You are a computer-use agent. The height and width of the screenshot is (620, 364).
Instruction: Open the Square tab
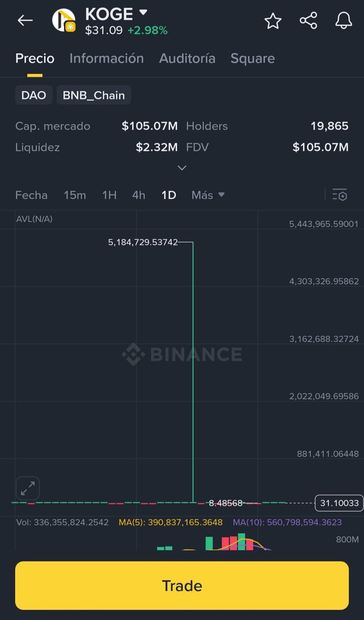tap(253, 58)
